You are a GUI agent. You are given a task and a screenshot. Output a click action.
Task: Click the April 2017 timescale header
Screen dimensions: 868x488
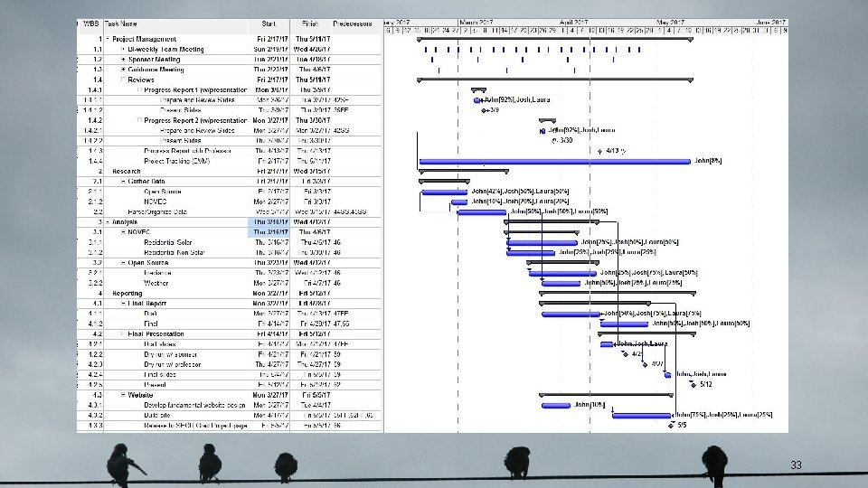click(573, 23)
